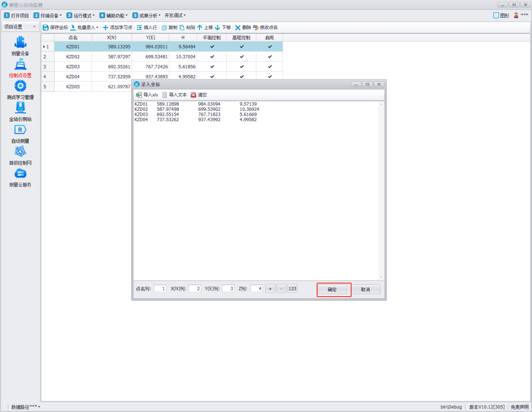The image size is (532, 412).
Task: Click 保存坐标 save icon in toolbar
Action: click(x=46, y=27)
